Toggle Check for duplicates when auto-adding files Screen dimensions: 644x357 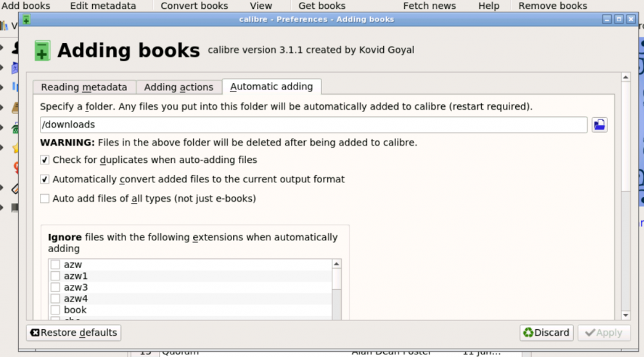(x=44, y=160)
